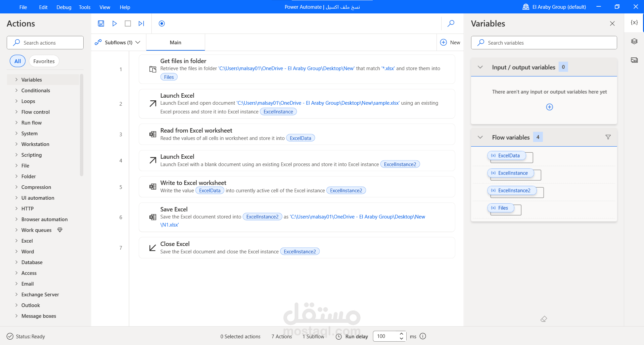Image resolution: width=644 pixels, height=345 pixels.
Task: Open the Images pane icon
Action: point(634,60)
